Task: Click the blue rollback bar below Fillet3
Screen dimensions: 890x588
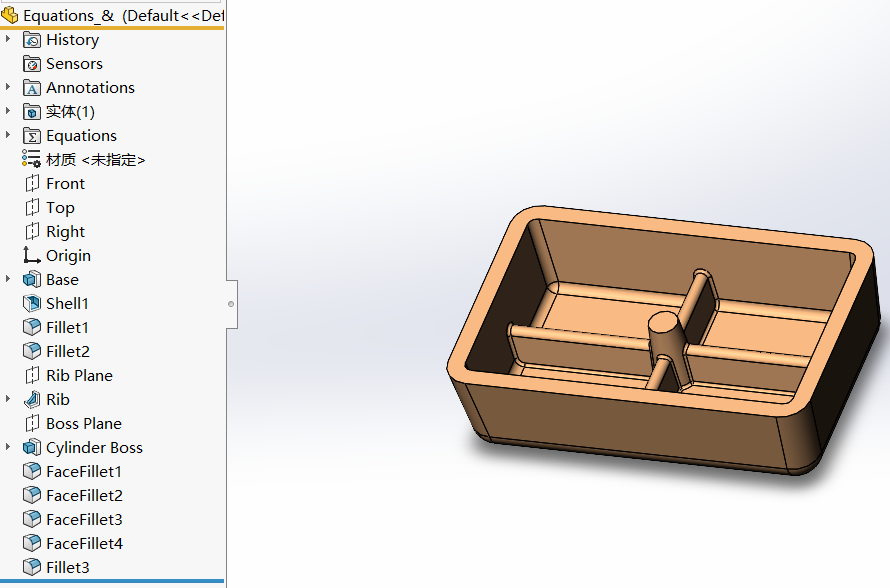Action: coord(112,581)
